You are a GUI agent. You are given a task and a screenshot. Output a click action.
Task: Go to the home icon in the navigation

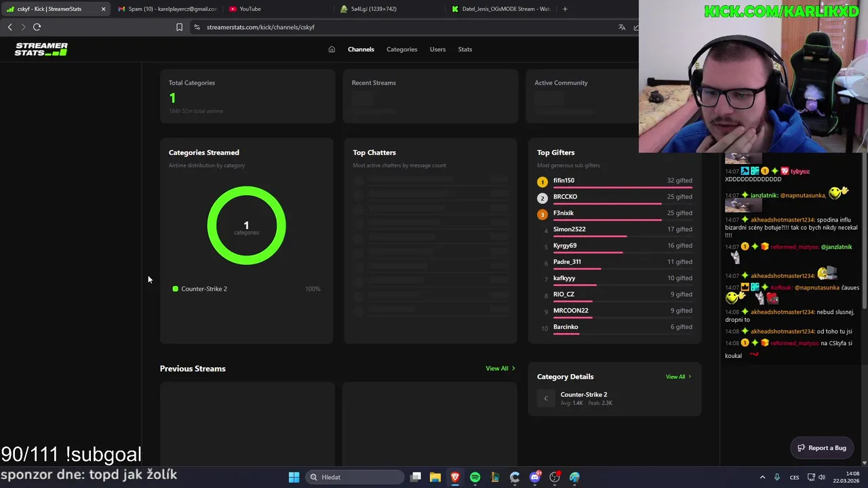pyautogui.click(x=332, y=49)
